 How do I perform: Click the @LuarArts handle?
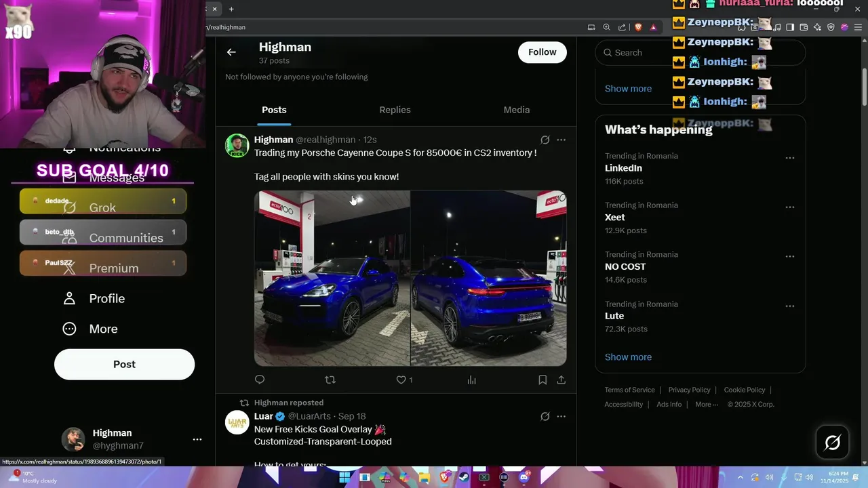309,416
